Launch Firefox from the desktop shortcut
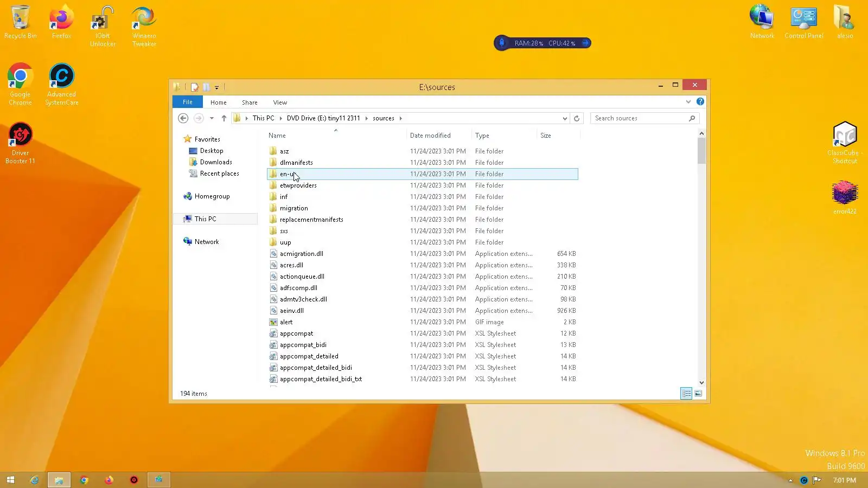This screenshot has height=488, width=868. [61, 22]
